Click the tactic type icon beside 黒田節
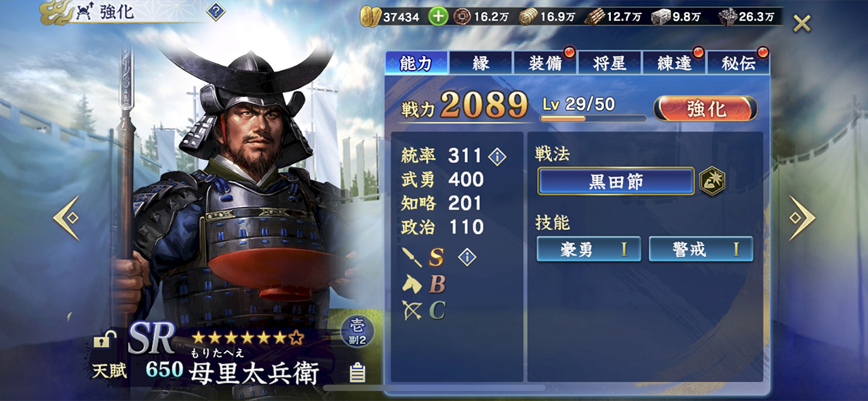The image size is (868, 401). click(x=712, y=181)
